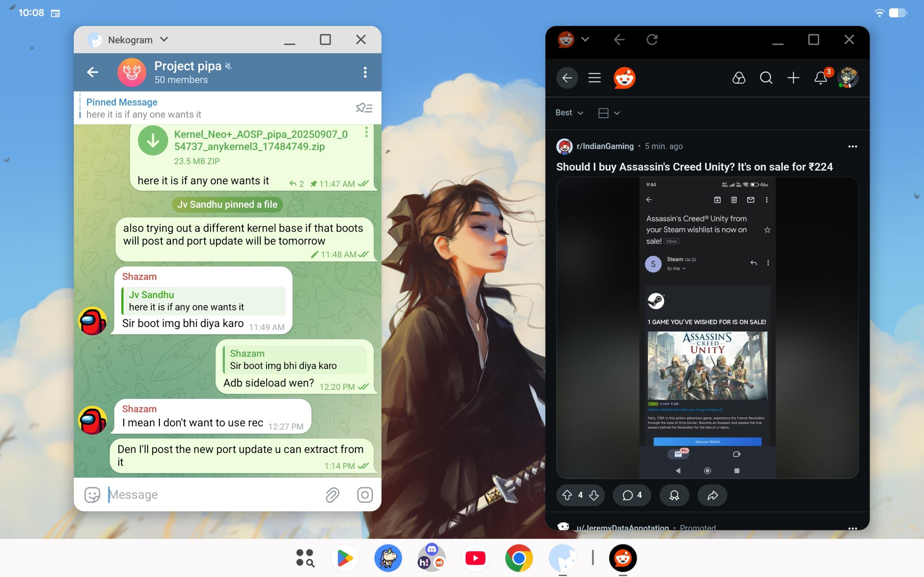Open Reddit notifications bell
This screenshot has width=924, height=577.
tap(820, 78)
